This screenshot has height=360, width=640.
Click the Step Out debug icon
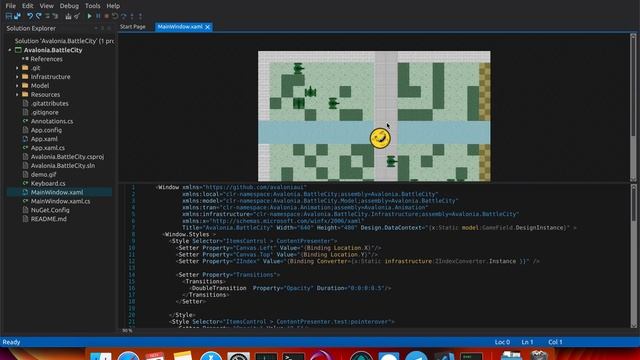(x=140, y=16)
